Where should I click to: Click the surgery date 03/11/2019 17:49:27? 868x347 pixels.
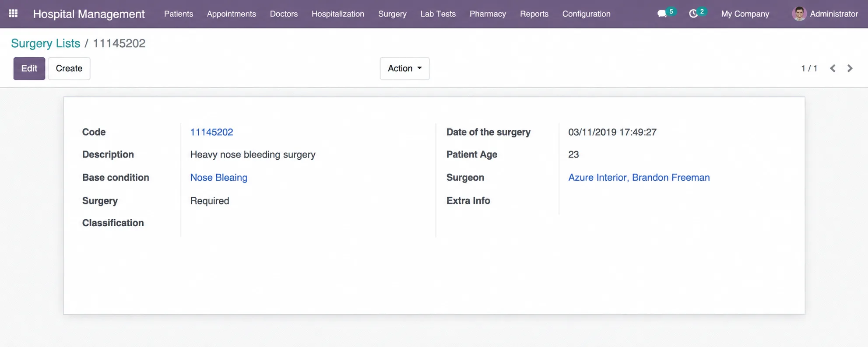click(x=612, y=132)
